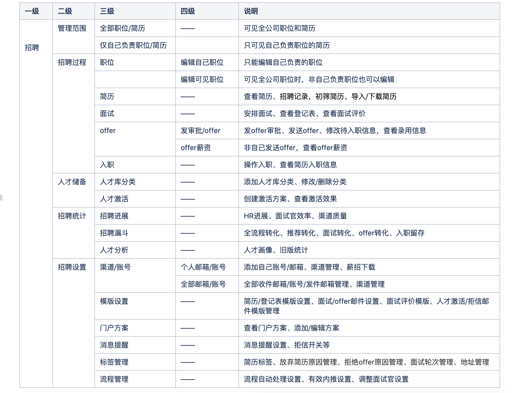Select the 招聘漏斗 cell
The image size is (532, 393).
(135, 233)
